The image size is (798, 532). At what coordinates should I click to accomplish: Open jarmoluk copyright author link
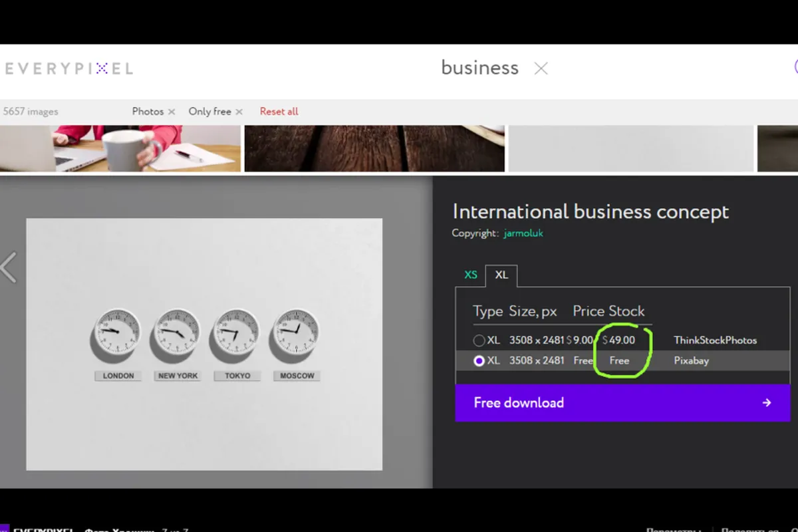pos(523,233)
